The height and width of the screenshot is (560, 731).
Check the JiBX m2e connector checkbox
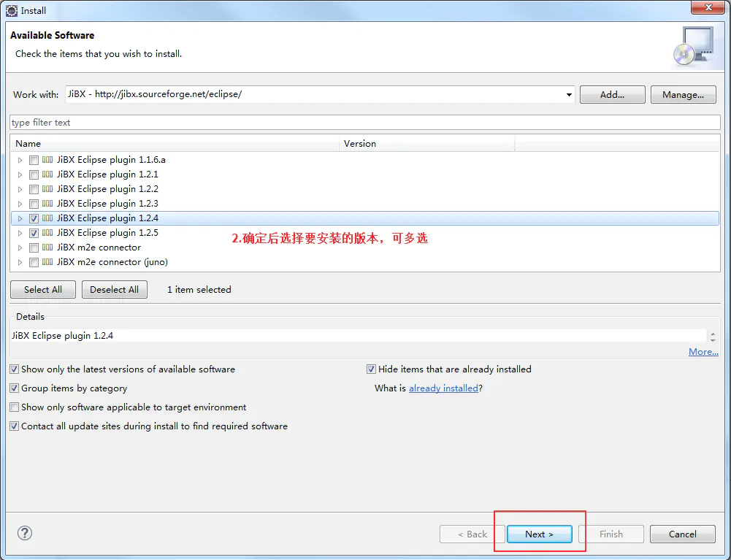[x=34, y=248]
